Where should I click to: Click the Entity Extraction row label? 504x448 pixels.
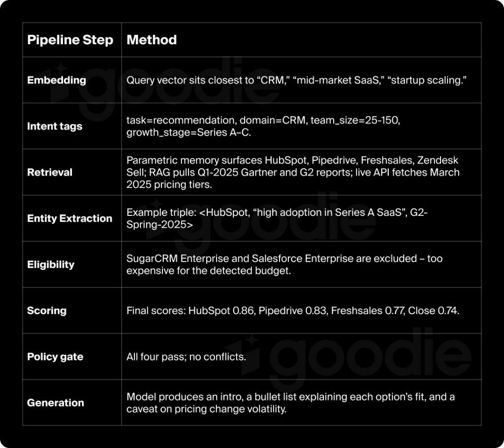(70, 218)
